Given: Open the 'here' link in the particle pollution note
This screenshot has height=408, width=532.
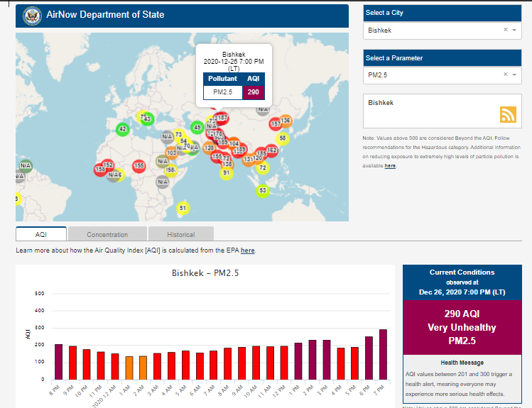Looking at the screenshot, I should click(x=390, y=166).
